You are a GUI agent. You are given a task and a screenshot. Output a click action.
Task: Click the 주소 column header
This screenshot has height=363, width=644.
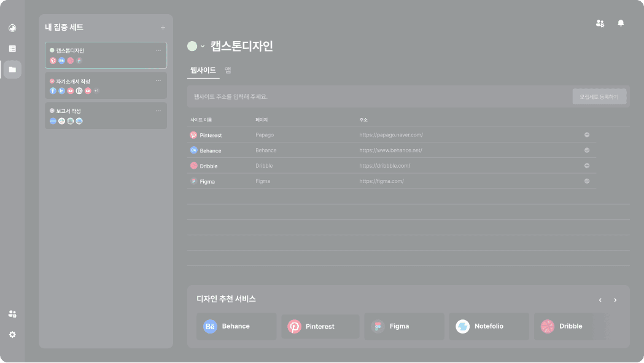(x=363, y=120)
